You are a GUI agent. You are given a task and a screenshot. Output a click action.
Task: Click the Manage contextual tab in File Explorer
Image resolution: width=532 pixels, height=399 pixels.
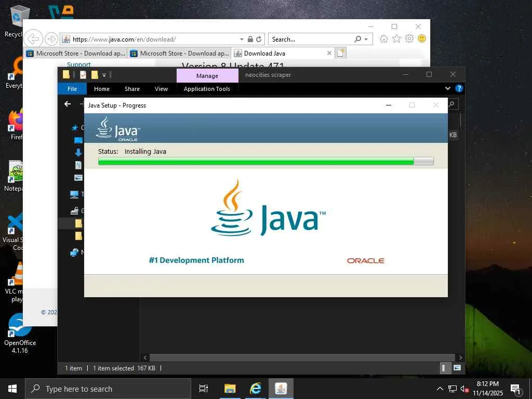tap(207, 76)
